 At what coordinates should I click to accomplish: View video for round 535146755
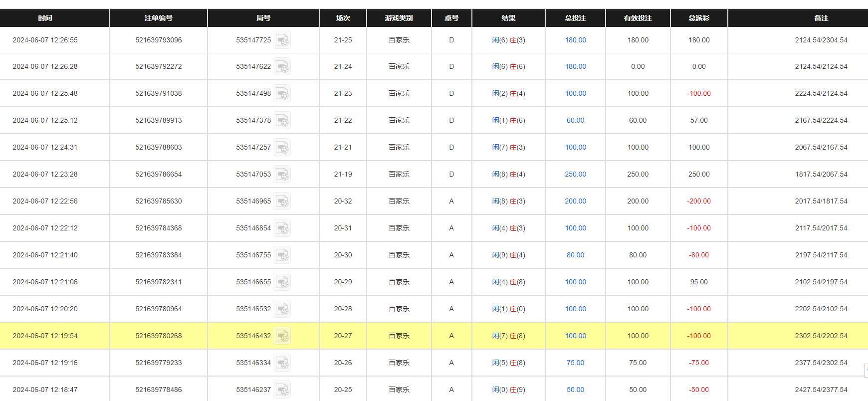click(x=282, y=255)
